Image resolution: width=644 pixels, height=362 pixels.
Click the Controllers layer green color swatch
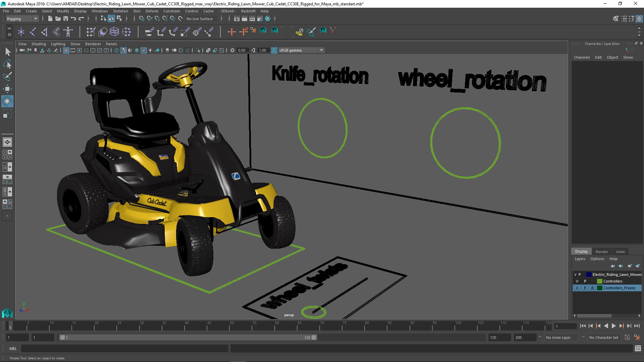click(x=599, y=281)
